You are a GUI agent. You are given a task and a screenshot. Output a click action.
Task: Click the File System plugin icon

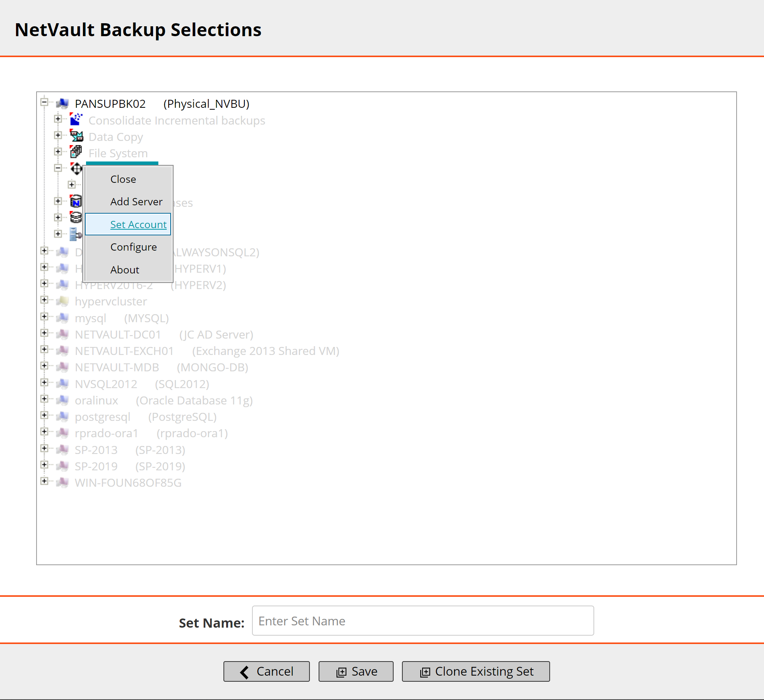76,152
